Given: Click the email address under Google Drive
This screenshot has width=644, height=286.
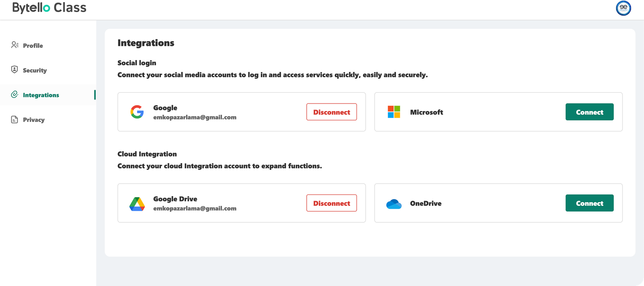Looking at the screenshot, I should (x=195, y=209).
